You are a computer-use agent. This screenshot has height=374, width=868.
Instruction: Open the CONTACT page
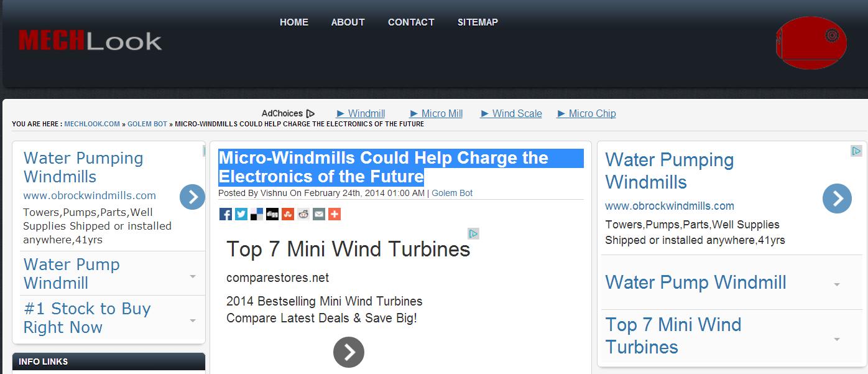click(x=411, y=22)
